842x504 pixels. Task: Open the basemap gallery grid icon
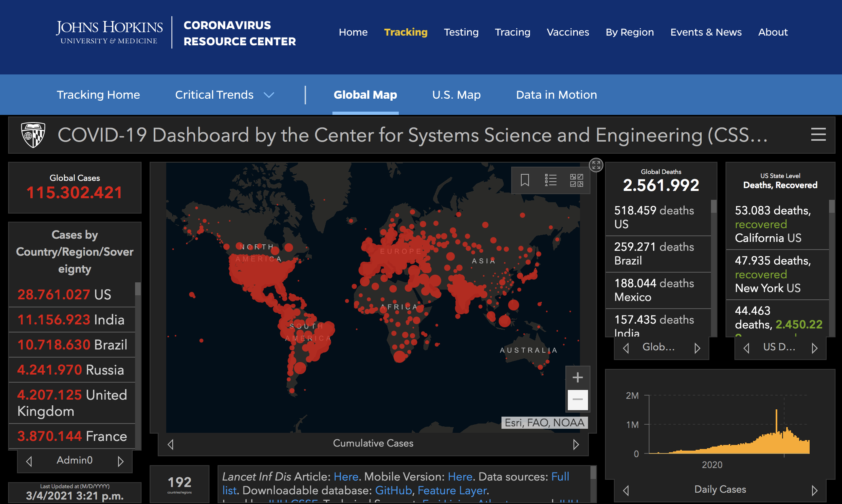577,180
